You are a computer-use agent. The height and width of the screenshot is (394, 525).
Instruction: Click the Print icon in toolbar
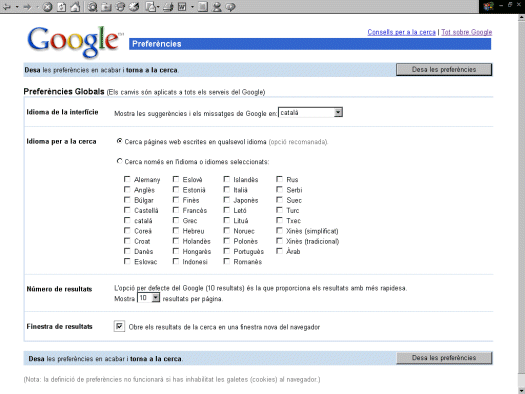point(168,7)
